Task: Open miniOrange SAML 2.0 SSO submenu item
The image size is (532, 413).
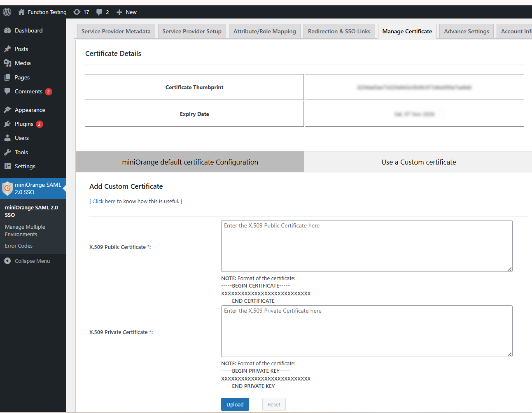Action: coord(31,211)
